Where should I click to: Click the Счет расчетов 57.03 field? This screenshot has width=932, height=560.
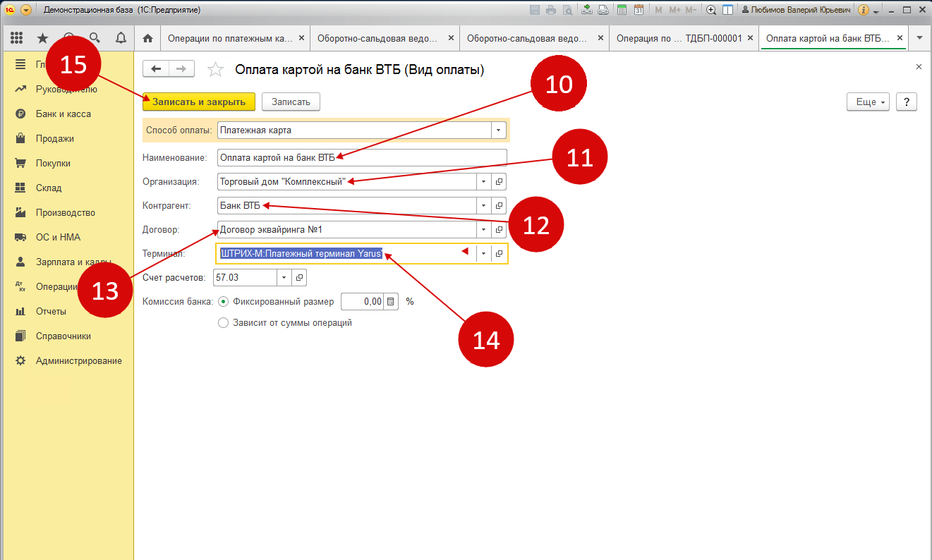(246, 277)
